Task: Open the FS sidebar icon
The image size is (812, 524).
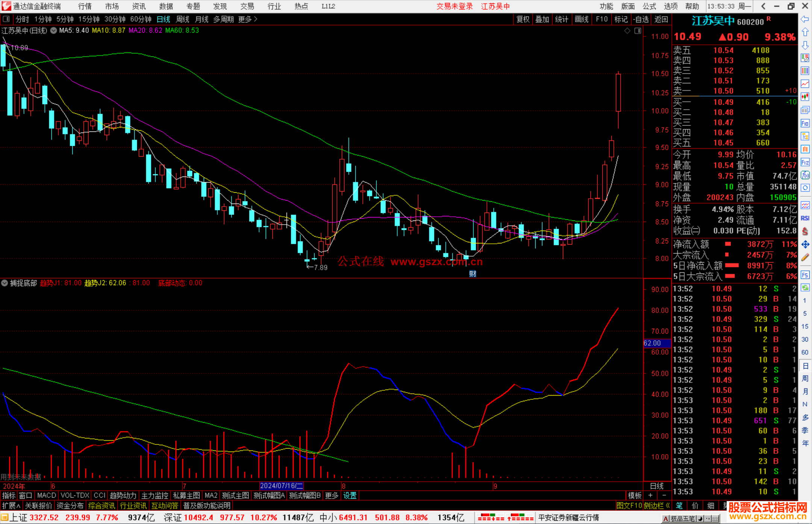Action: 805,275
